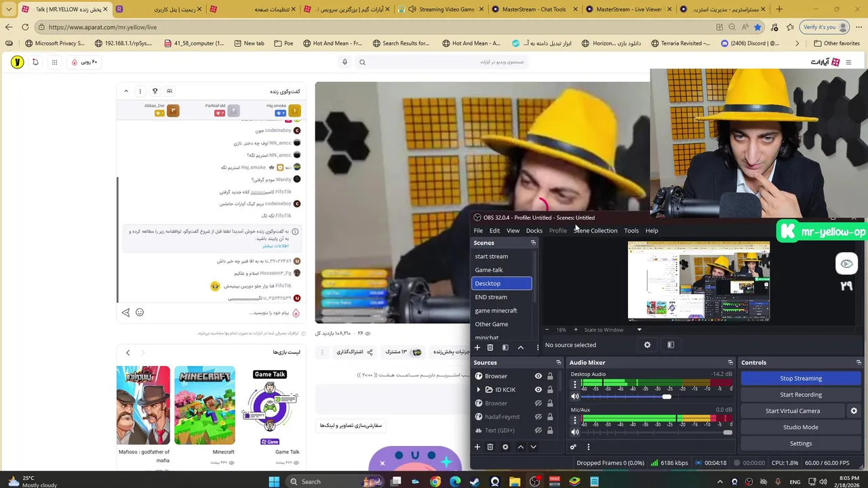Delete the selected source with the trash icon
Screen dimensions: 868x488
click(490, 447)
